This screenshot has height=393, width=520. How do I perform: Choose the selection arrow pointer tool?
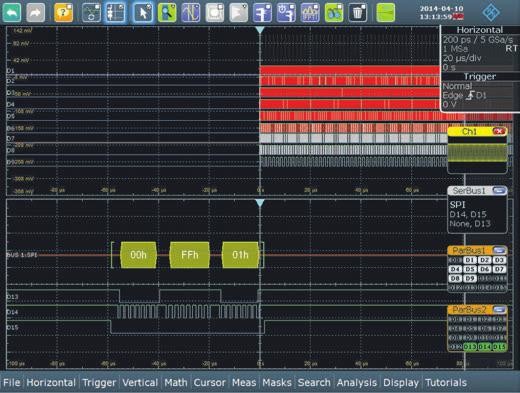[x=143, y=12]
